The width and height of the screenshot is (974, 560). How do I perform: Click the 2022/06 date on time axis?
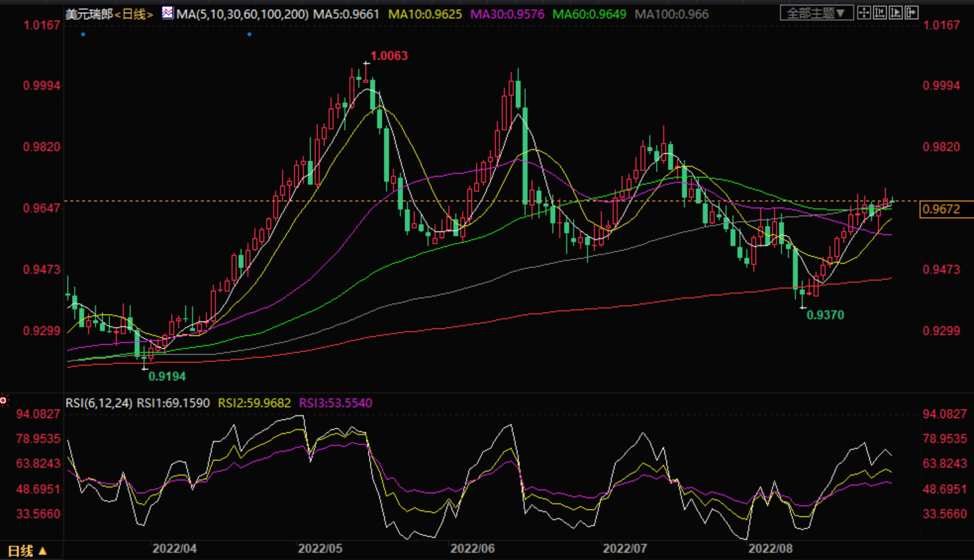[472, 549]
